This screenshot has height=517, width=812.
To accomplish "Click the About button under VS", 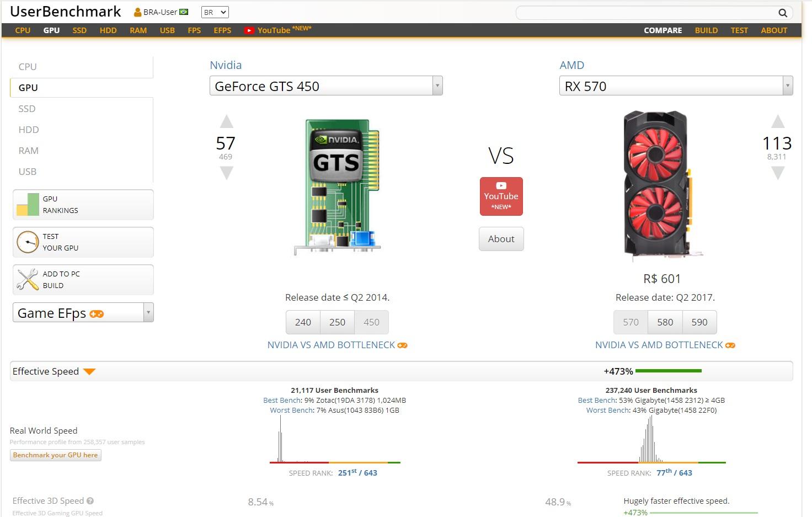I will pos(501,239).
